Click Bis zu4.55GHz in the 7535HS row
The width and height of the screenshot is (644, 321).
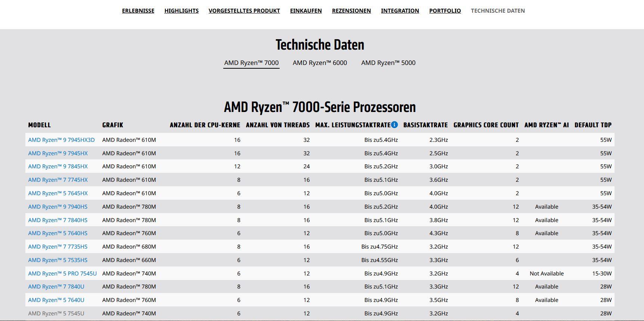tap(380, 260)
